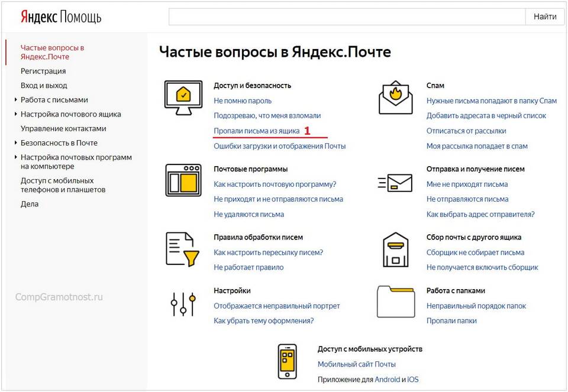Screen dimensions: 568x392
Task: Click the folder icon for Работа с папками
Action: (x=396, y=301)
